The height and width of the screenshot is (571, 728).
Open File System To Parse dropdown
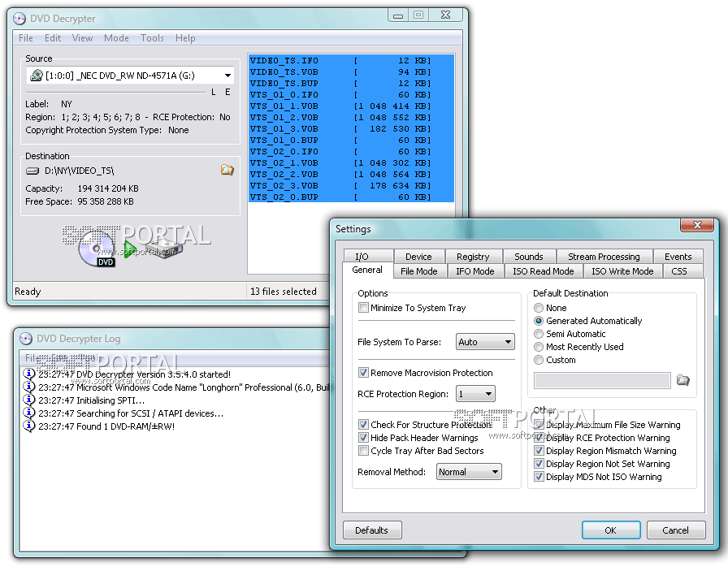point(485,342)
